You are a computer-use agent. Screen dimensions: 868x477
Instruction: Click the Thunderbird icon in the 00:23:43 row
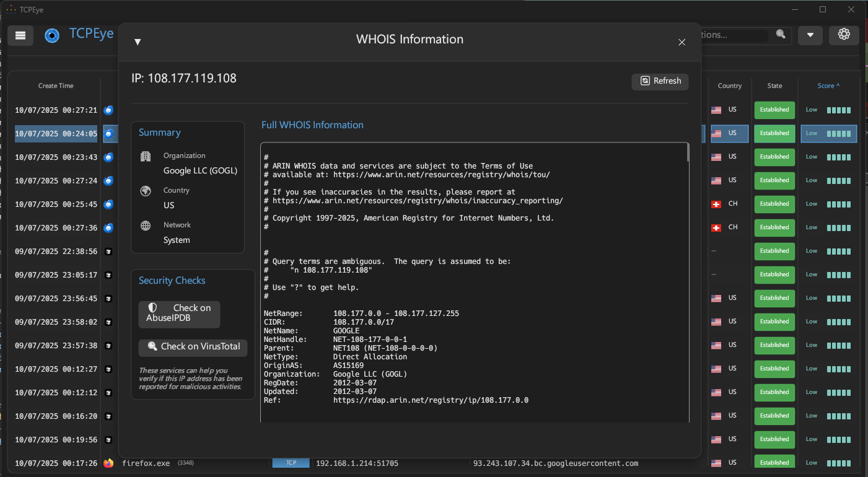tap(108, 157)
